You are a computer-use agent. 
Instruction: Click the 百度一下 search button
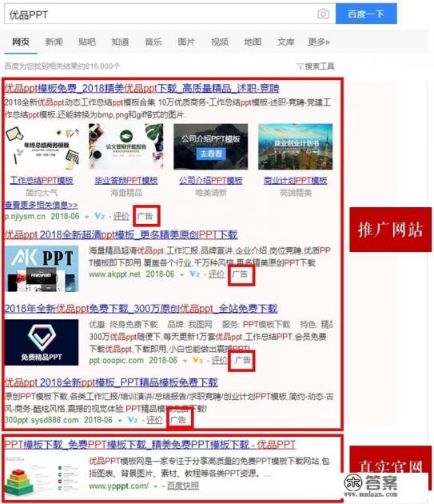(x=366, y=14)
